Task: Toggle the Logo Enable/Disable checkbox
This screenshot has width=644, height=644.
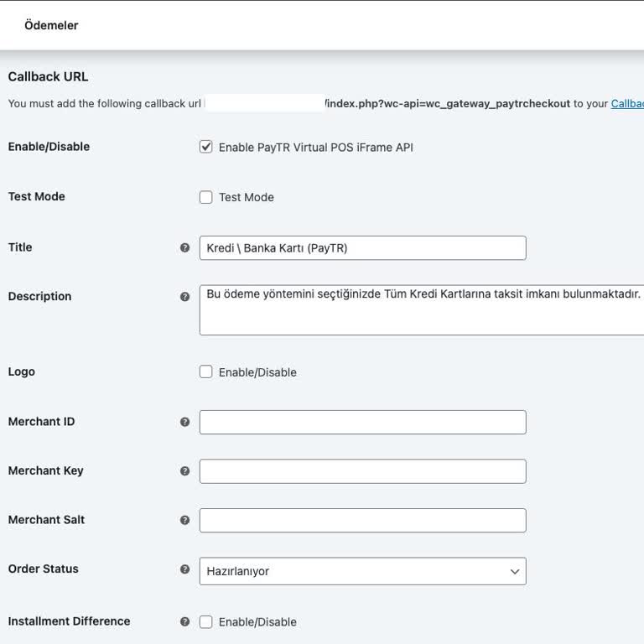Action: click(205, 371)
